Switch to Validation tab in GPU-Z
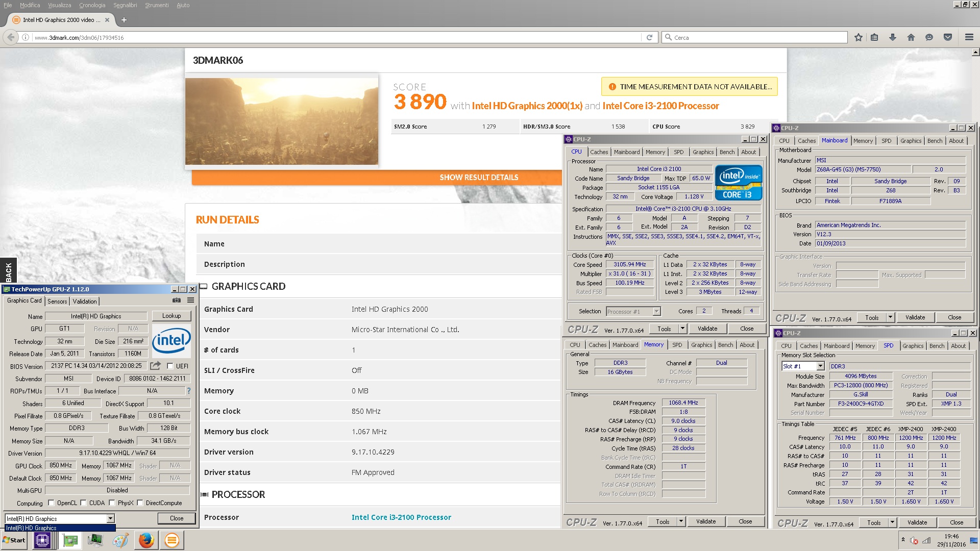This screenshot has height=551, width=980. 85,301
